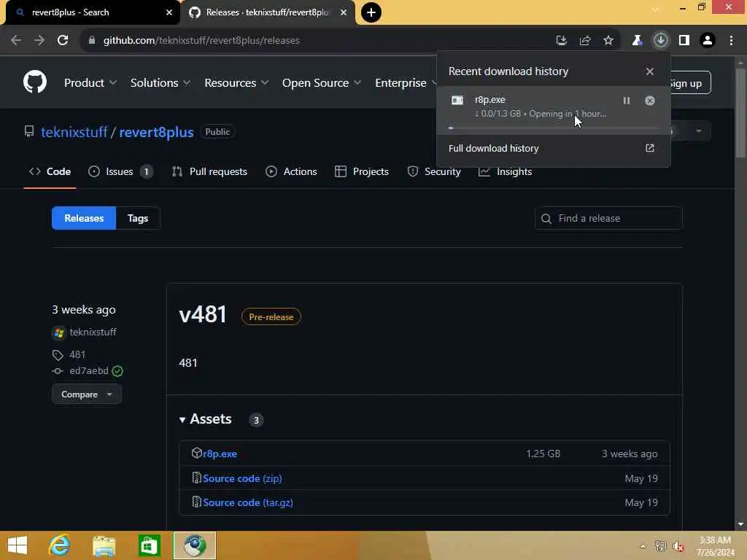
Task: Toggle the downloads toolbar icon
Action: click(x=661, y=41)
